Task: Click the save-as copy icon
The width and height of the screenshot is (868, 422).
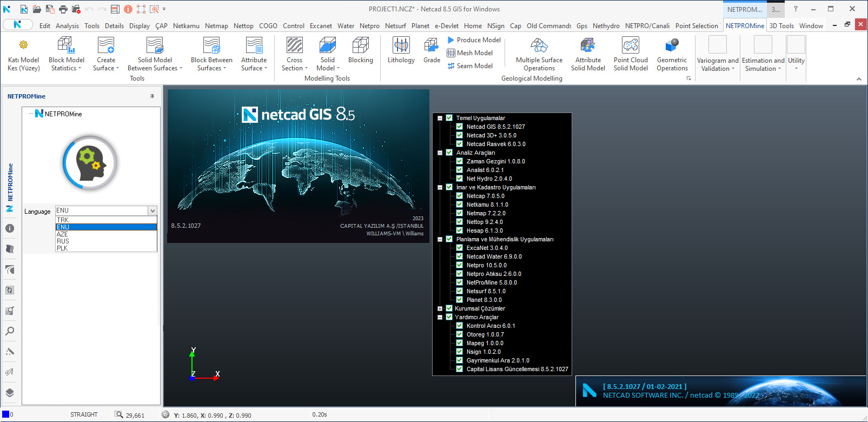Action: [50, 9]
